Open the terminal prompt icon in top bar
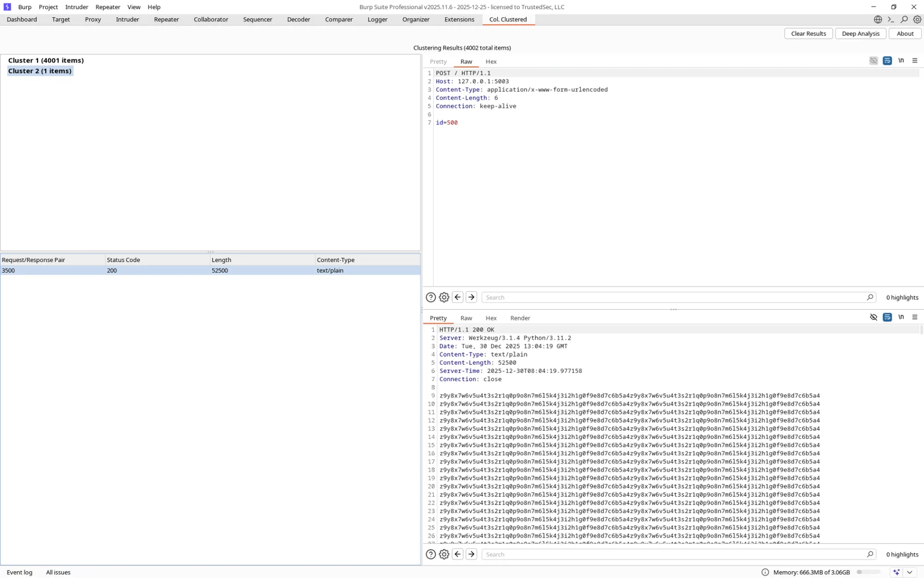 click(891, 20)
